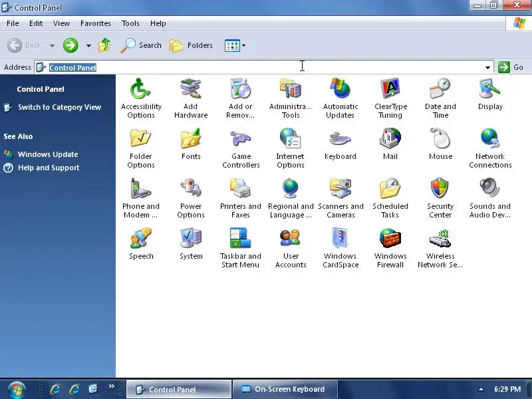Select Control Panel taskbar button
532x399 pixels.
point(179,389)
